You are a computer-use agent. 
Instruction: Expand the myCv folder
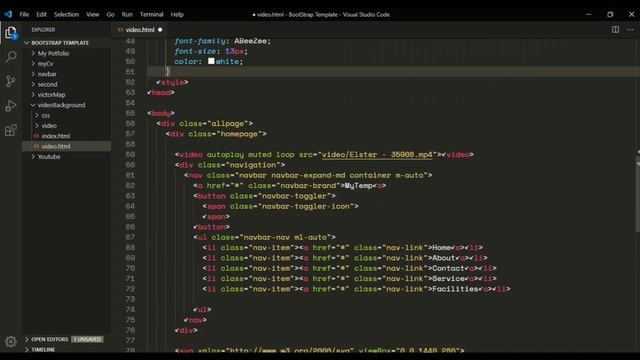(45, 64)
